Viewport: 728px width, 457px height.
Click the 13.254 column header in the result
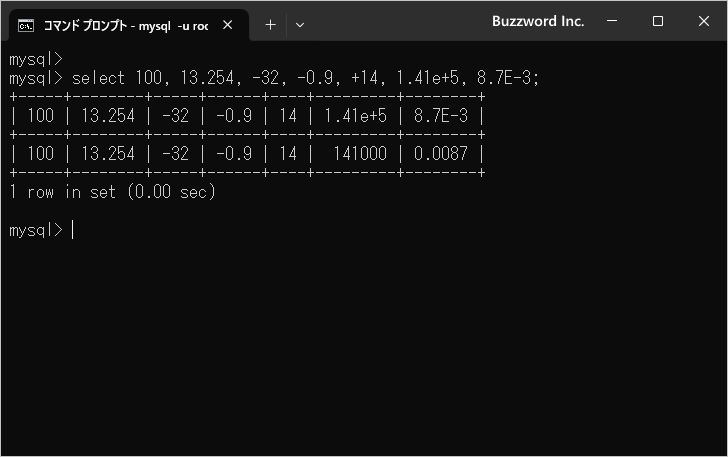click(108, 116)
